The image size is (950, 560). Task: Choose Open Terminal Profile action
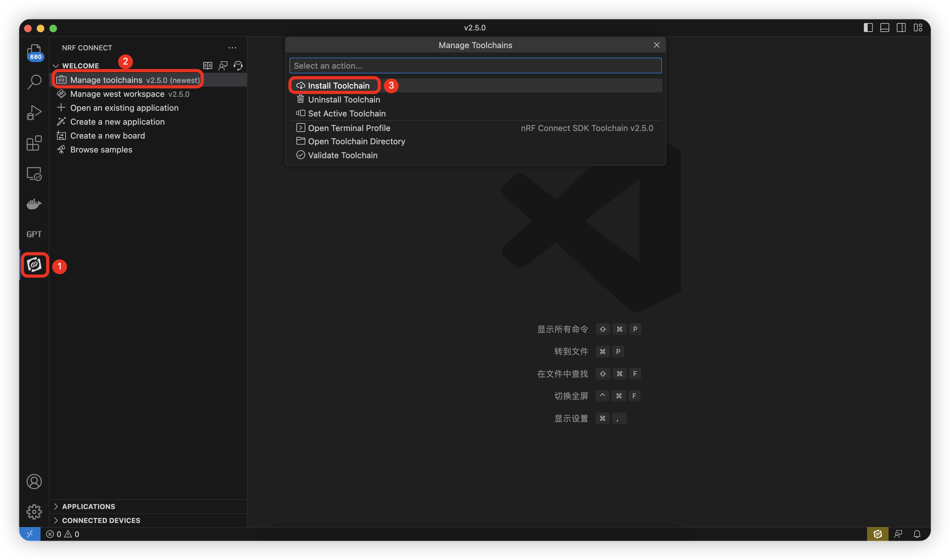475,128
